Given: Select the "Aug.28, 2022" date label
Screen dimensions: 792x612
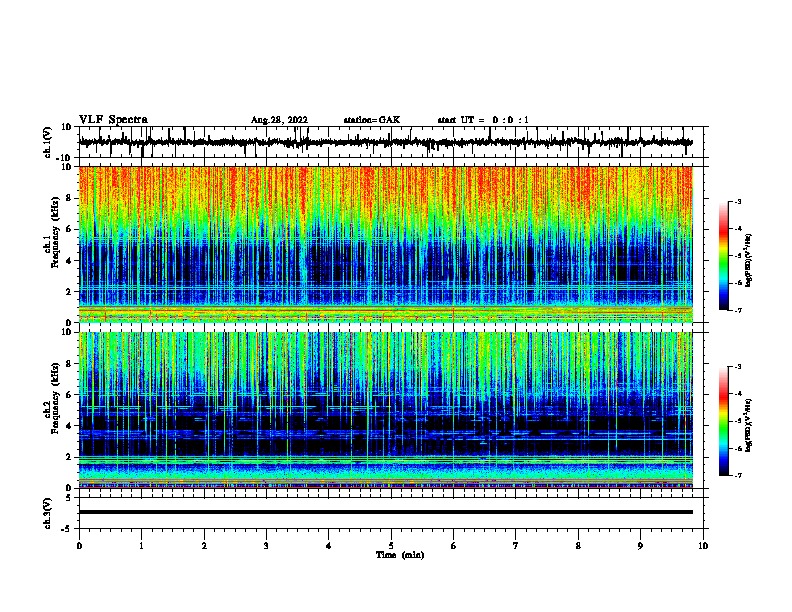Looking at the screenshot, I should pos(279,120).
